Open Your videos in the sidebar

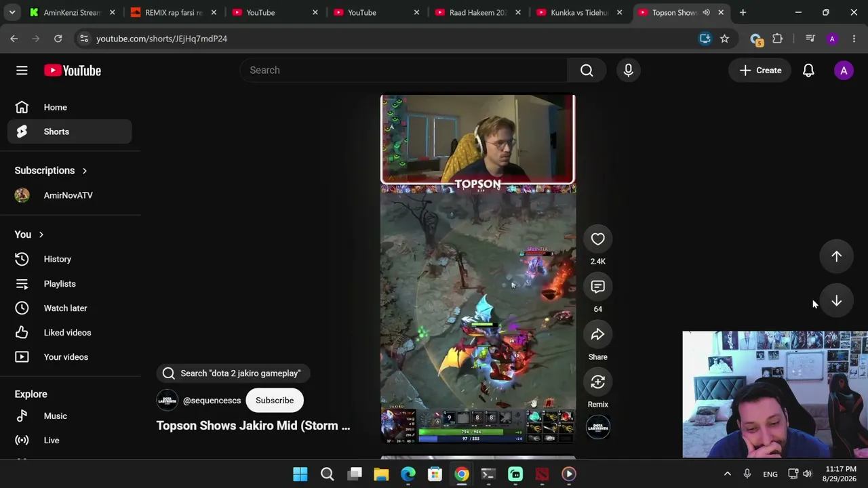click(x=70, y=357)
